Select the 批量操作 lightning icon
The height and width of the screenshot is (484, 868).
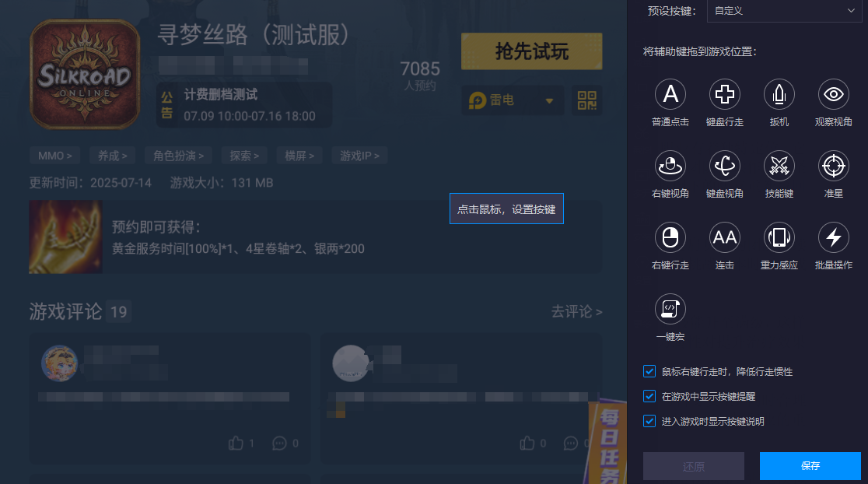pos(833,237)
